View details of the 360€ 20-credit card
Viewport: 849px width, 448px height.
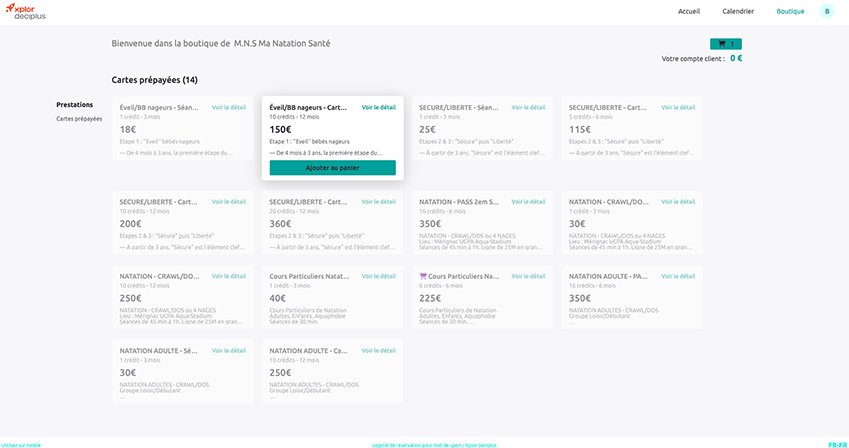(378, 202)
